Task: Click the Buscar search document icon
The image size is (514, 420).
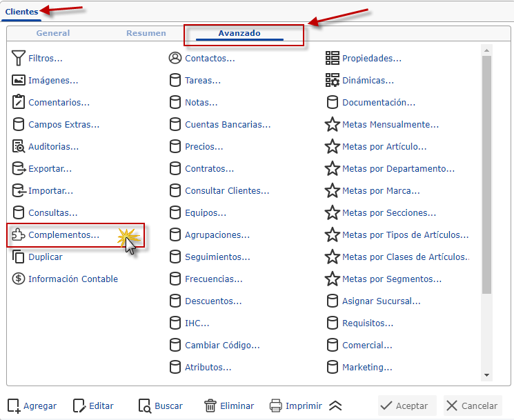Action: click(145, 406)
